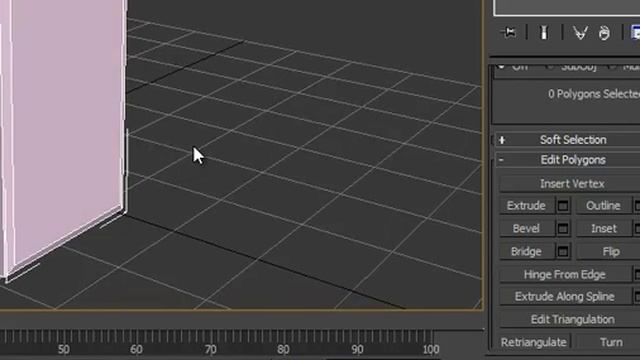Click the Bevel button

(x=526, y=229)
